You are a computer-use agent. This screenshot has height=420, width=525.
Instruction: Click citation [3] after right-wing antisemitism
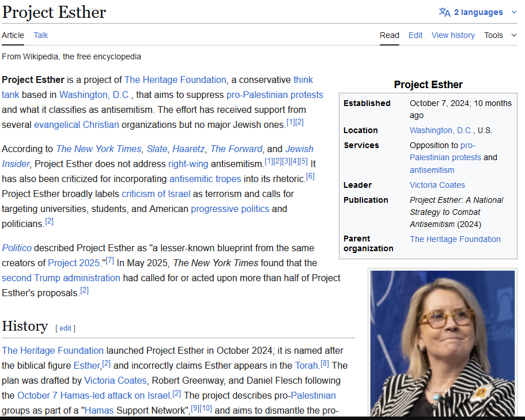(x=286, y=161)
